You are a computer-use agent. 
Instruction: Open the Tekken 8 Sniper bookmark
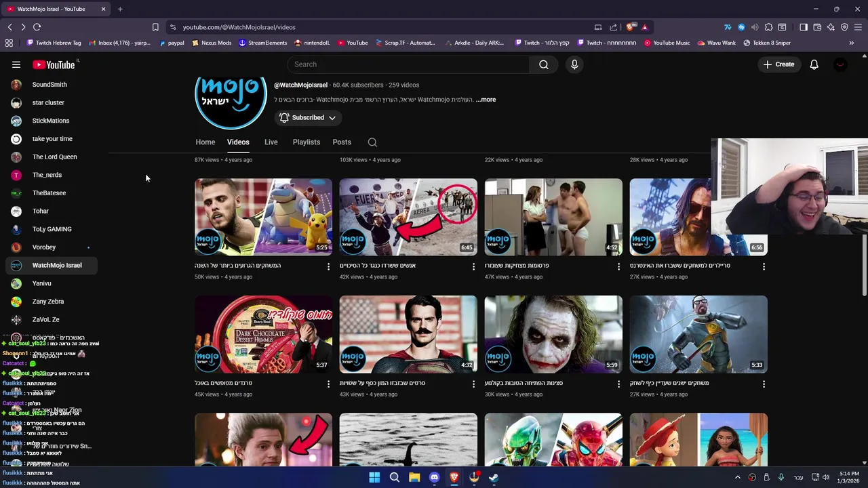[766, 43]
